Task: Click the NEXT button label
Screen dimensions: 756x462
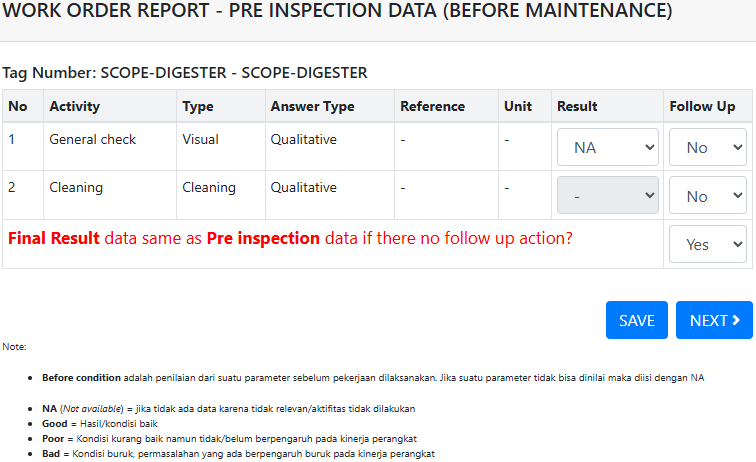Action: [708, 320]
